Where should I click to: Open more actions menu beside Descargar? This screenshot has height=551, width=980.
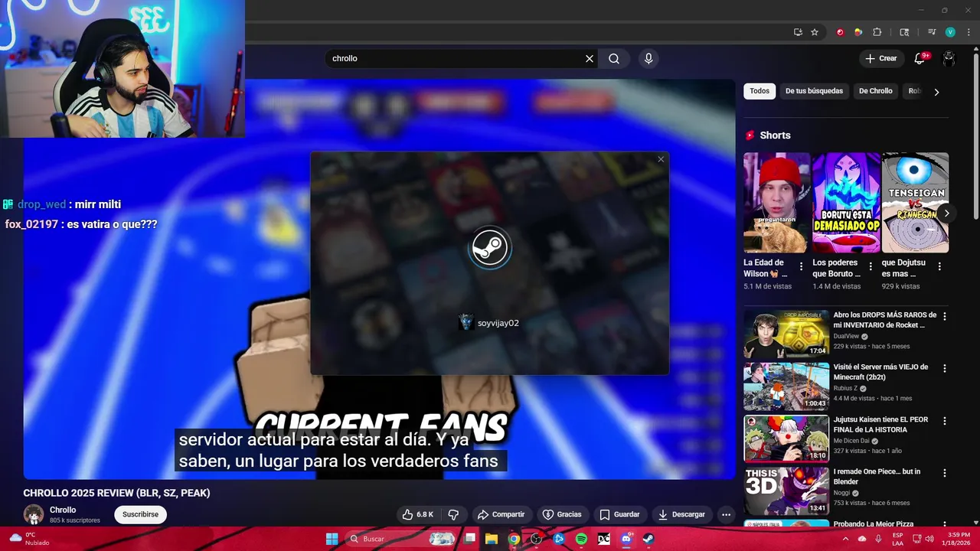(726, 514)
